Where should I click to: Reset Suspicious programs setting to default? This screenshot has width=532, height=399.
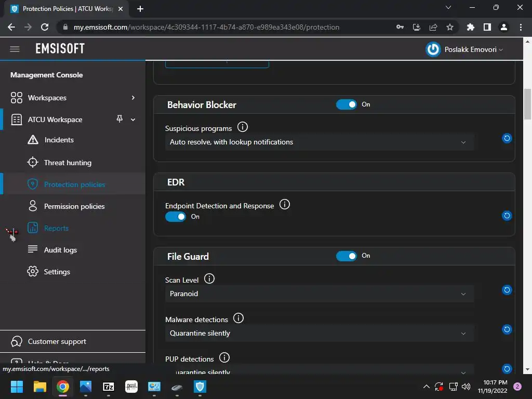507,138
